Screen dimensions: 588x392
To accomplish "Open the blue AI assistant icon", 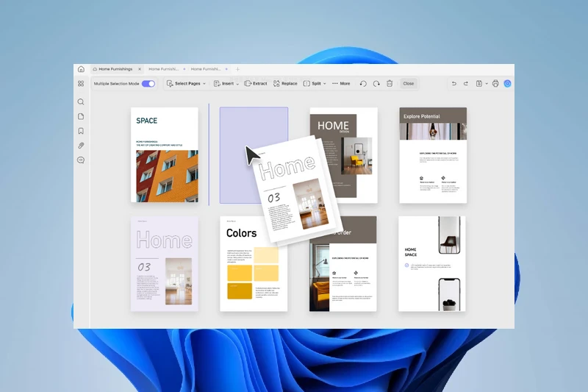I will (x=507, y=84).
